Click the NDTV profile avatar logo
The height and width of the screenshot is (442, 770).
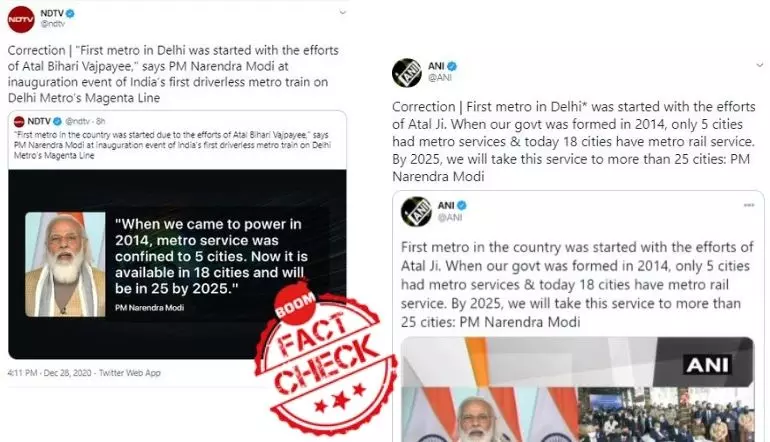(21, 20)
